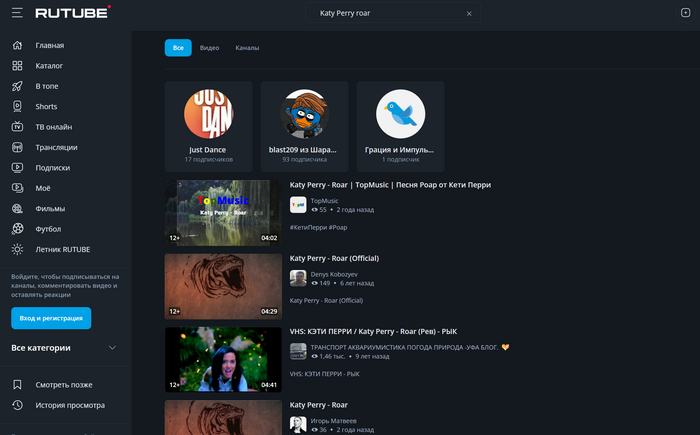Click description Katy Perry - Roar (Official)
This screenshot has height=435, width=700.
[326, 301]
